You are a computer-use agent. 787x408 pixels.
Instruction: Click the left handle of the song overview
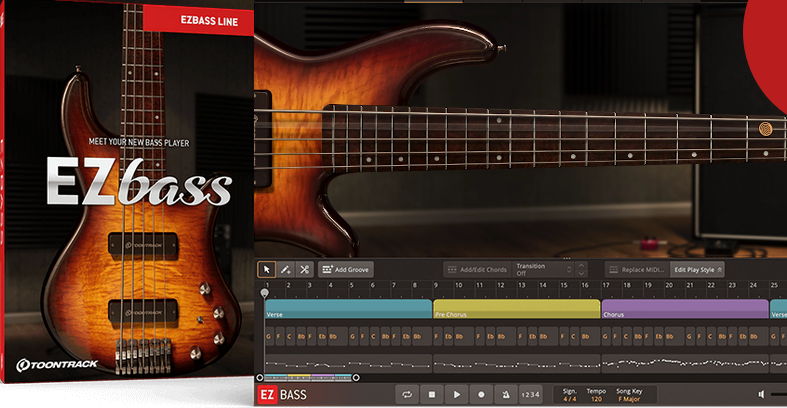point(259,377)
